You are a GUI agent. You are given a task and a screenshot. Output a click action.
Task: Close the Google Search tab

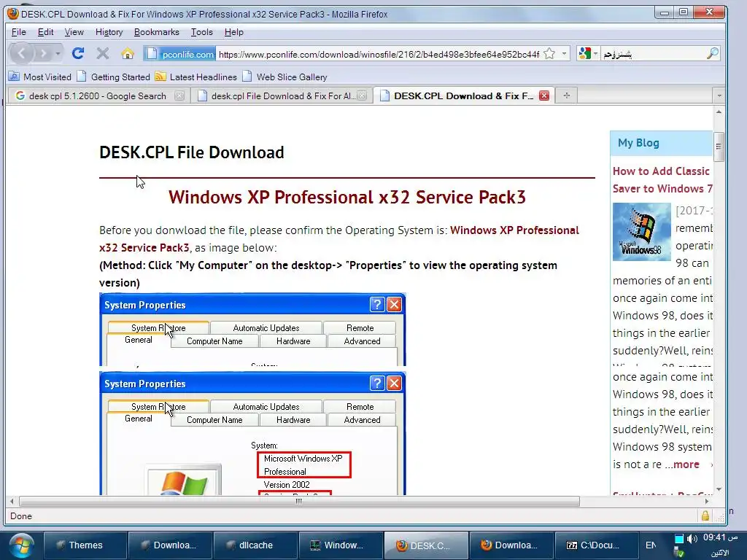pos(179,96)
